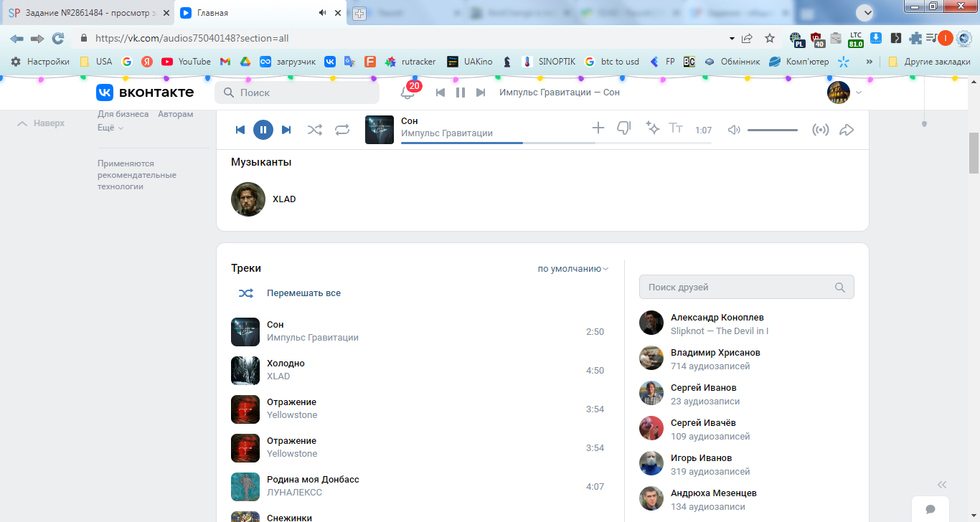
Task: Open the chat bubble messenger button
Action: (x=930, y=509)
